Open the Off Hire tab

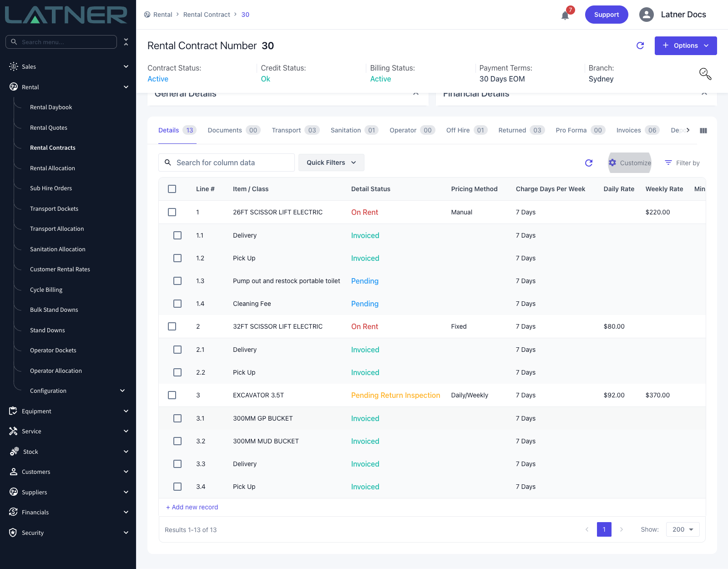point(467,130)
